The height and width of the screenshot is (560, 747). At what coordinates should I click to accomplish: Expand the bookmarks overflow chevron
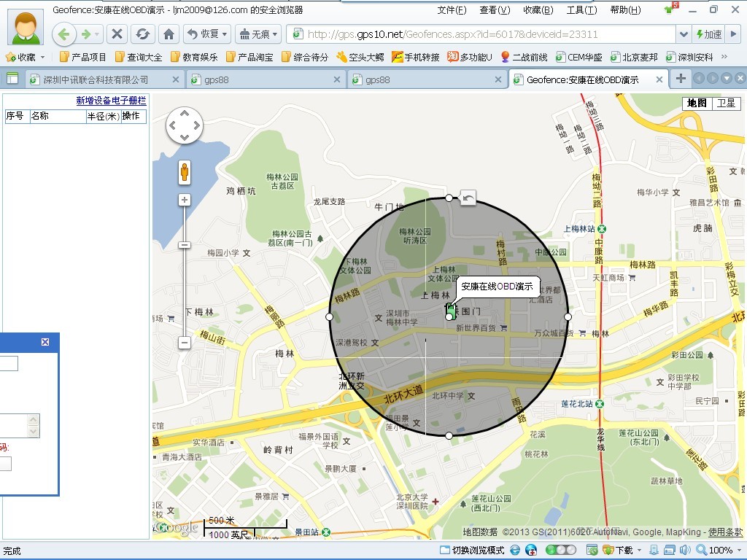[x=724, y=57]
